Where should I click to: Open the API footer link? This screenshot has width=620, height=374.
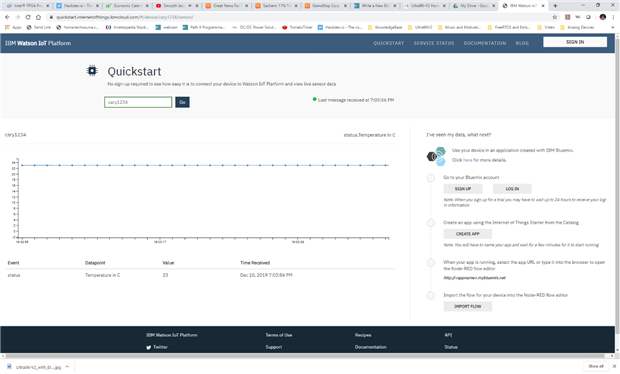click(448, 335)
